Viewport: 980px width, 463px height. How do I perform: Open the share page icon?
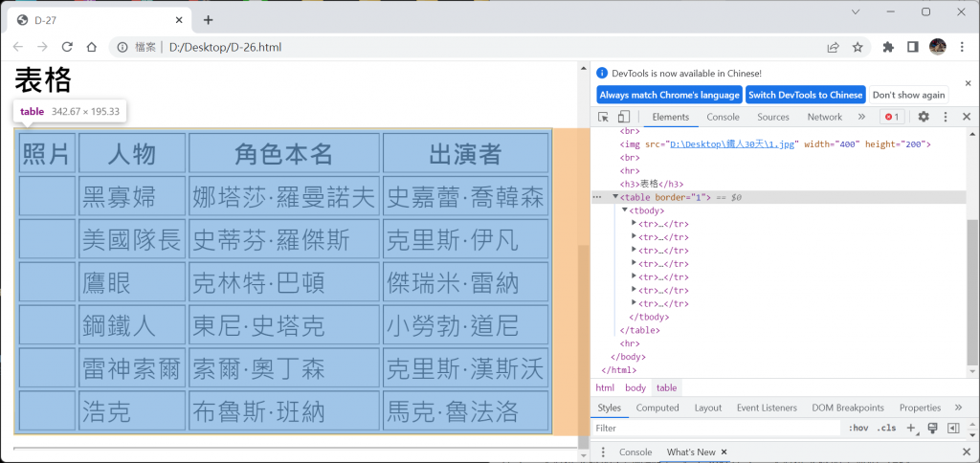(834, 47)
